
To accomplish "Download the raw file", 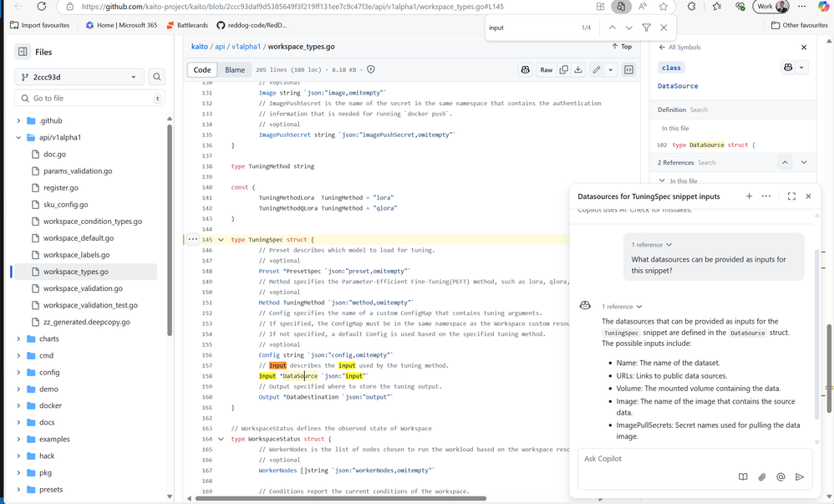I will pyautogui.click(x=578, y=69).
